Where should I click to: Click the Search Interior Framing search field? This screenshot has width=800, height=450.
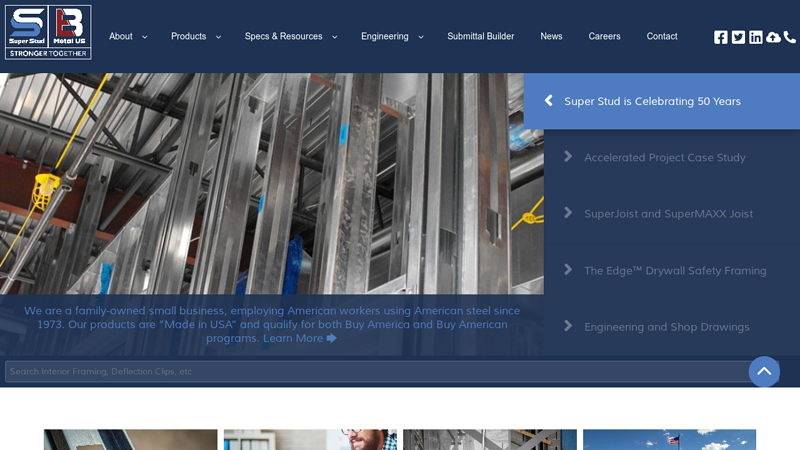point(375,372)
